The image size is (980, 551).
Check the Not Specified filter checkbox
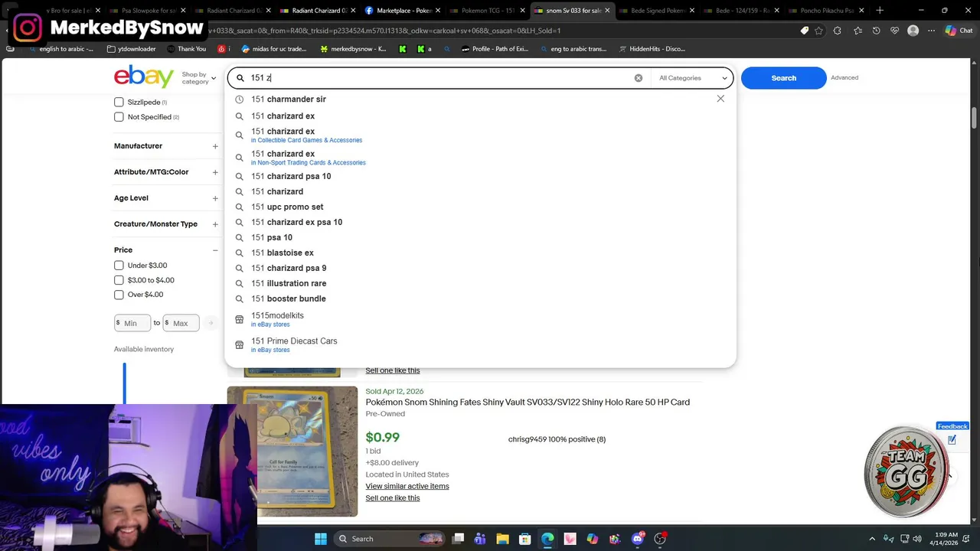(x=119, y=117)
